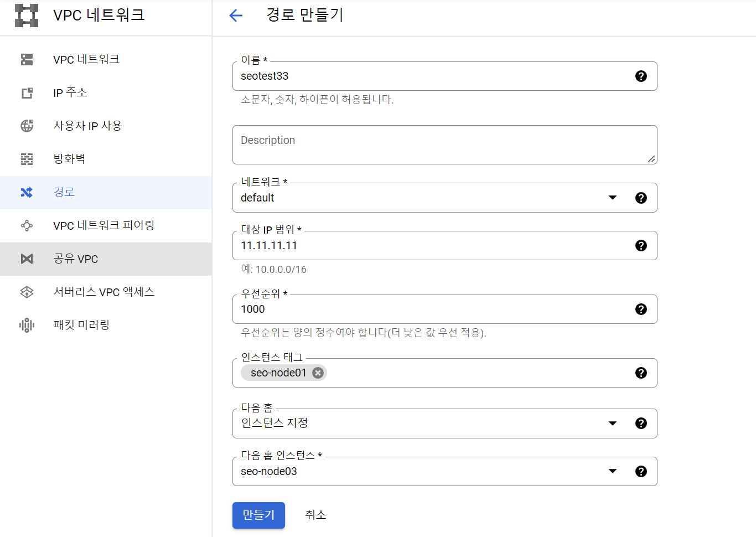Open 공유 VPC menu item
Viewport: 756px width, 537px height.
pyautogui.click(x=106, y=259)
